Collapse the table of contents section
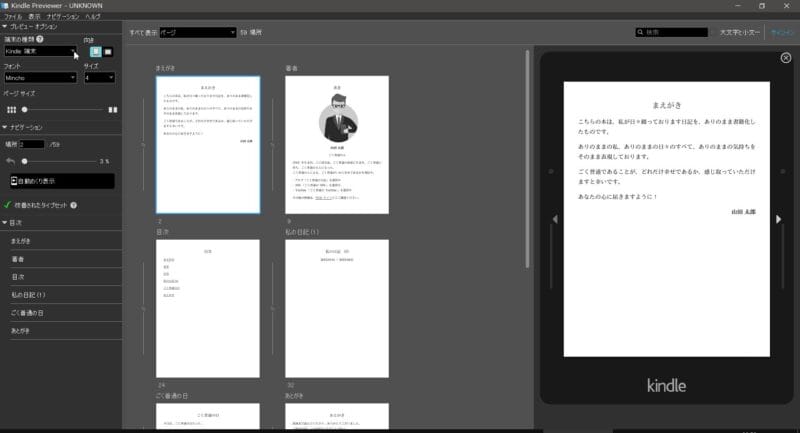Viewport: 800px width, 433px height. [x=5, y=223]
